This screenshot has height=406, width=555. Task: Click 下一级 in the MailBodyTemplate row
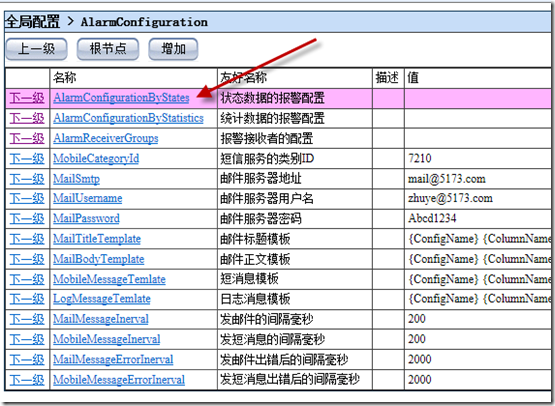(x=27, y=259)
